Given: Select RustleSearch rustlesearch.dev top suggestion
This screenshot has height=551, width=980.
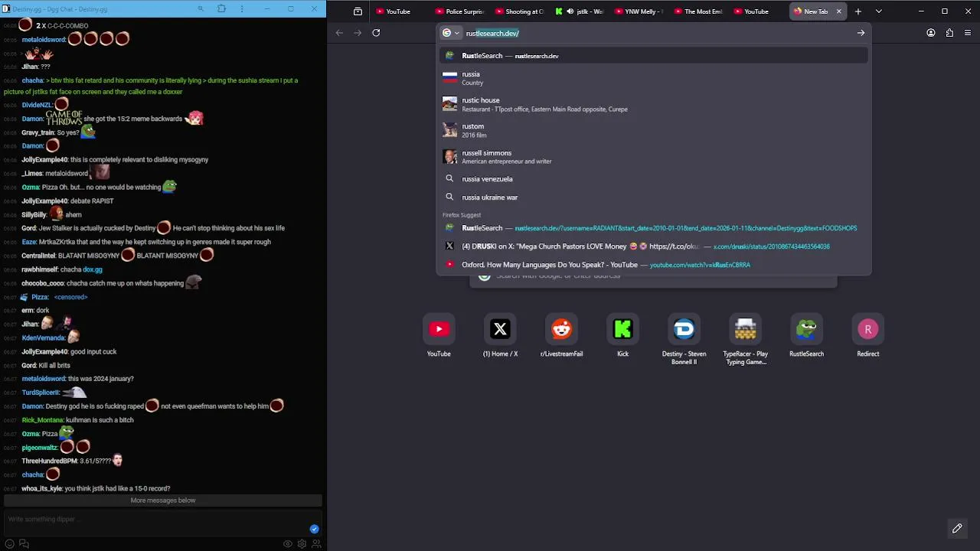Looking at the screenshot, I should tap(654, 56).
